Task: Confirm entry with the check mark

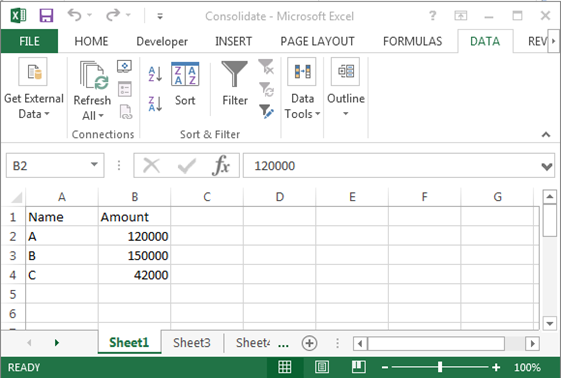Action: click(186, 166)
